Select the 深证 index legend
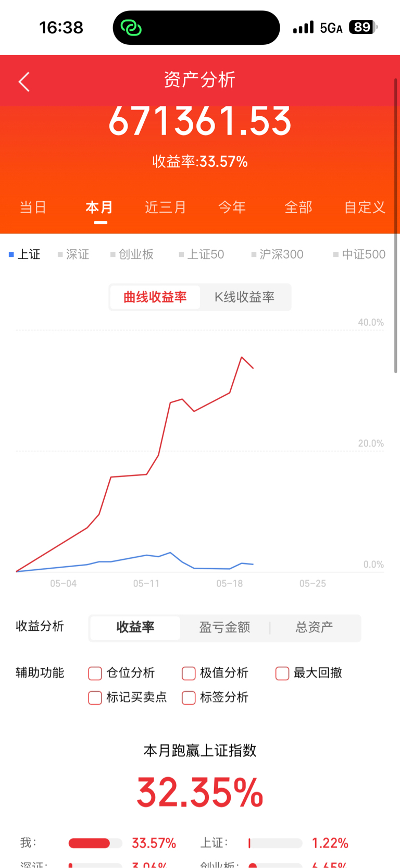 [x=73, y=254]
